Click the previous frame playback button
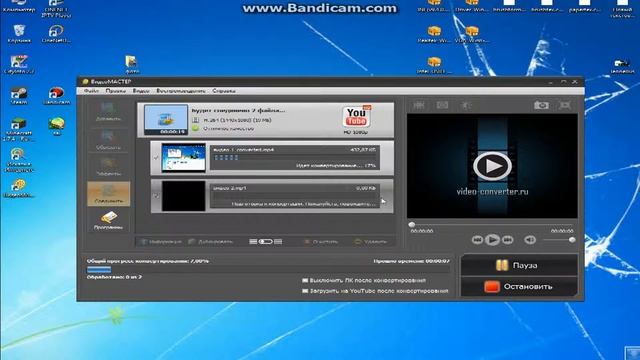The width and height of the screenshot is (640, 360). tap(477, 240)
